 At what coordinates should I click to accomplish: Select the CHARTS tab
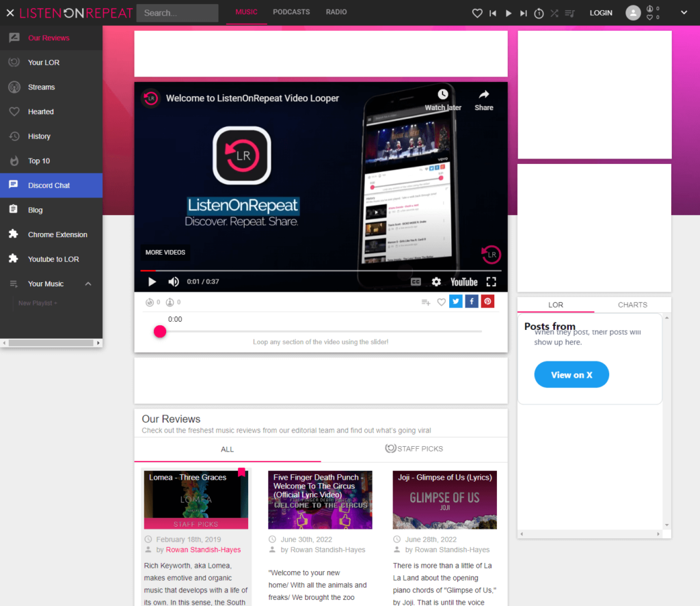coord(632,305)
